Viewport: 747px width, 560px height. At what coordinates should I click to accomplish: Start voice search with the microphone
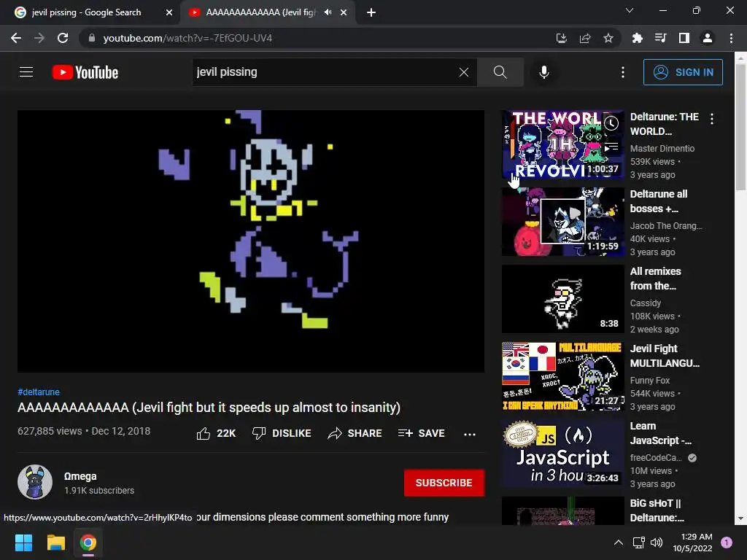point(544,72)
